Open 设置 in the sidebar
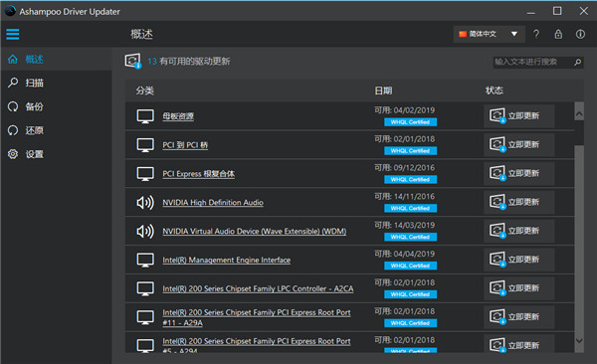This screenshot has height=364, width=597. pyautogui.click(x=57, y=154)
